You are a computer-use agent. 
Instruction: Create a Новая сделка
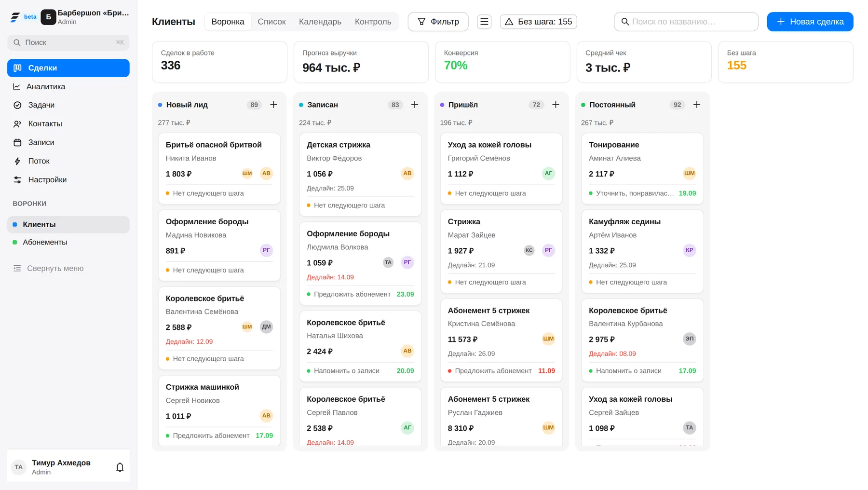tap(810, 22)
